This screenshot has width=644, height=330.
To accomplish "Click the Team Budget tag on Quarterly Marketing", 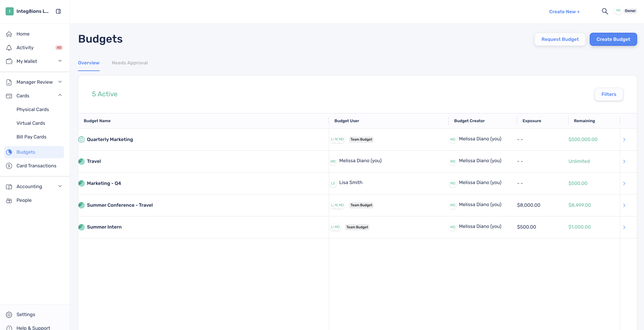I will tap(361, 140).
